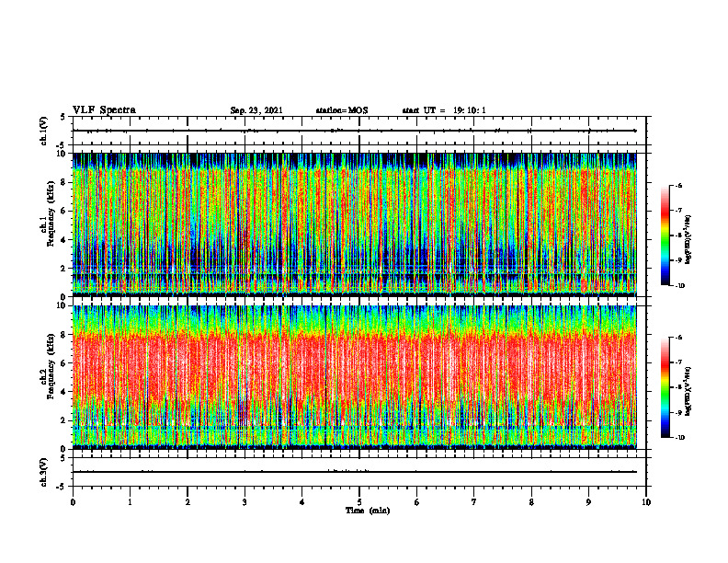Image resolution: width=728 pixels, height=563 pixels.
Task: Select the "Sep. 23, 2021" date text
Action: click(256, 110)
